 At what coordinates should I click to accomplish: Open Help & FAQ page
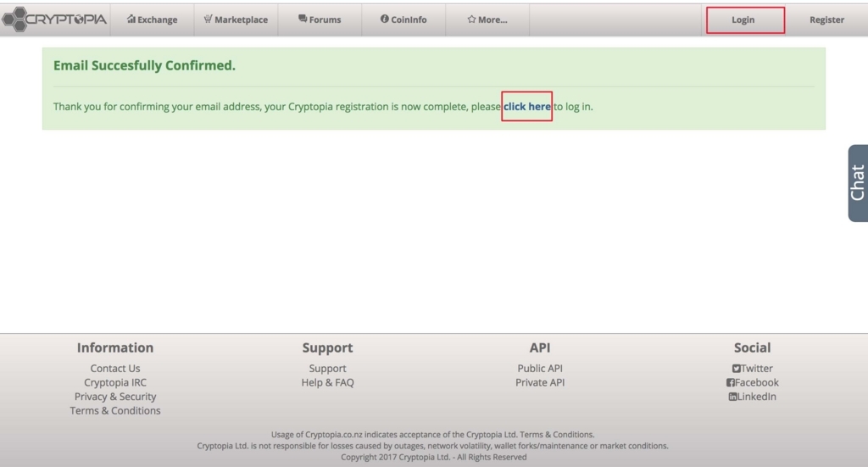[328, 382]
